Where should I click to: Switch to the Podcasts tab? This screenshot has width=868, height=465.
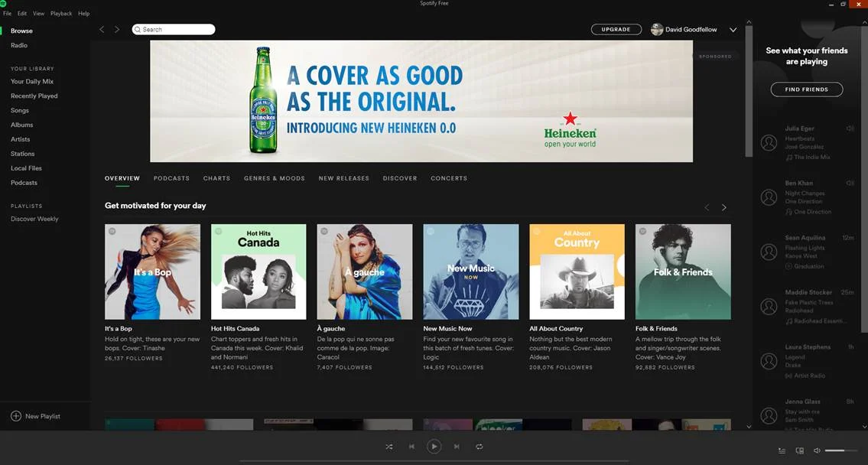[171, 178]
